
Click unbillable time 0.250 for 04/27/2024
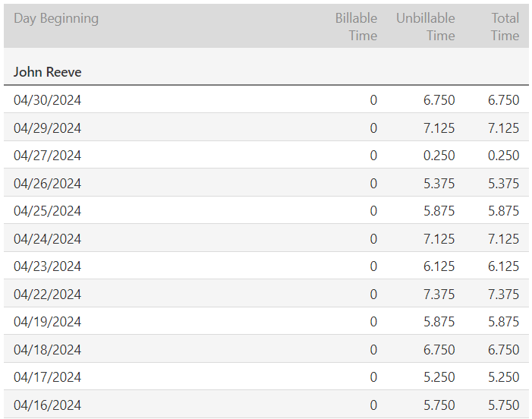pos(439,156)
